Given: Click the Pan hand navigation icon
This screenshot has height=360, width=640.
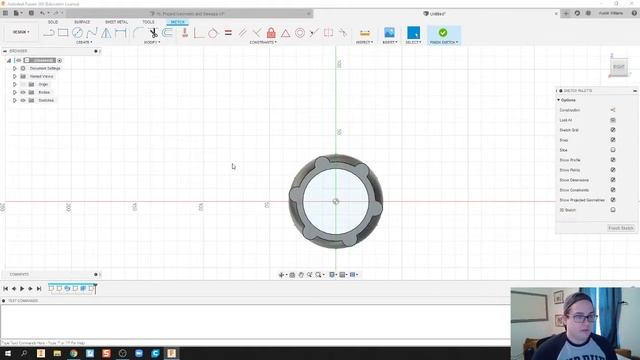Looking at the screenshot, I should tap(301, 275).
